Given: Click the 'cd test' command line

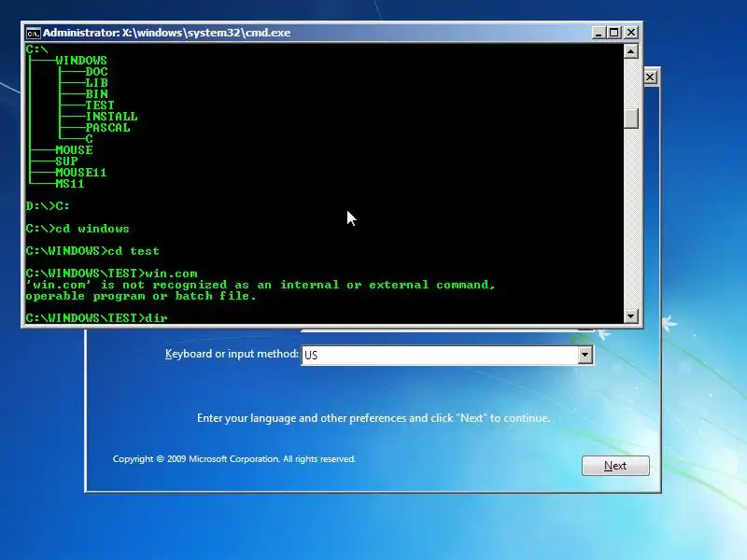Looking at the screenshot, I should click(x=92, y=251).
